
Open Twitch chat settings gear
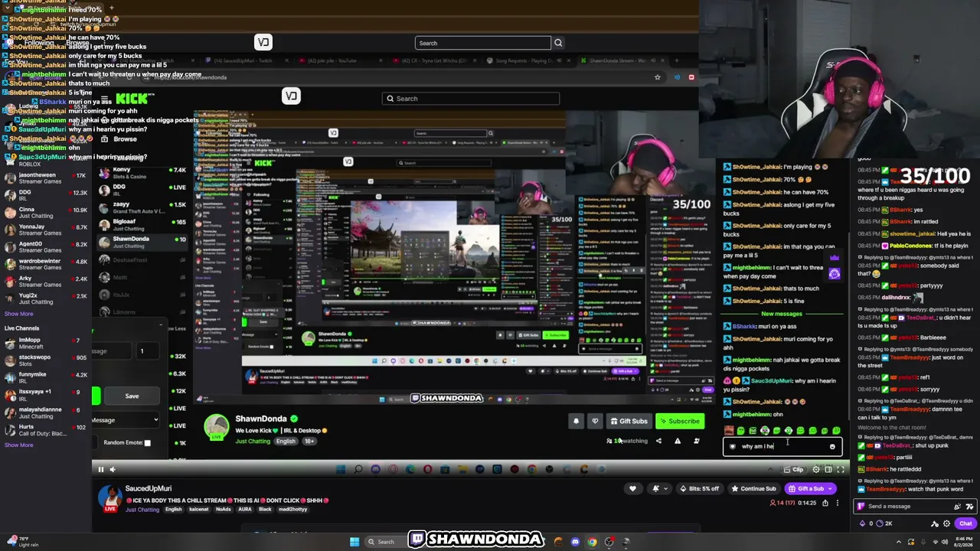click(947, 523)
